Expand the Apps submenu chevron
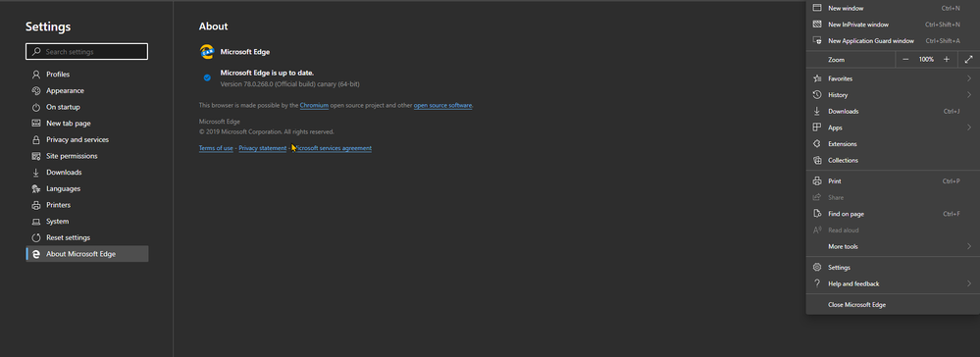980x357 pixels. coord(969,127)
